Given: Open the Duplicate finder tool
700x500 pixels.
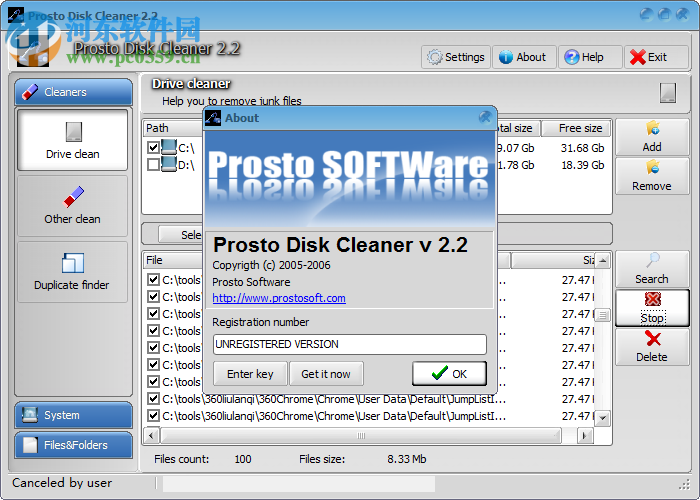Looking at the screenshot, I should 73,272.
